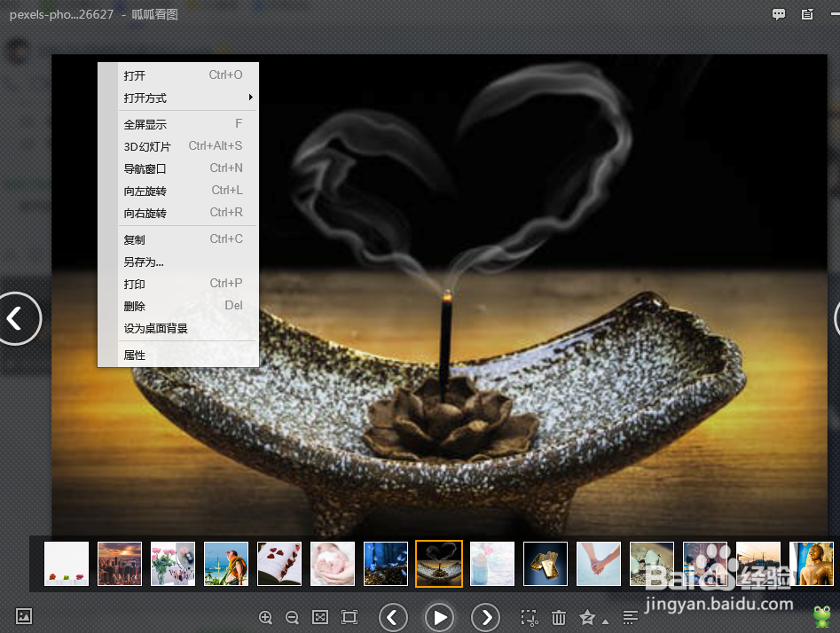The height and width of the screenshot is (633, 840).
Task: Open the more options lines icon
Action: pos(630,617)
